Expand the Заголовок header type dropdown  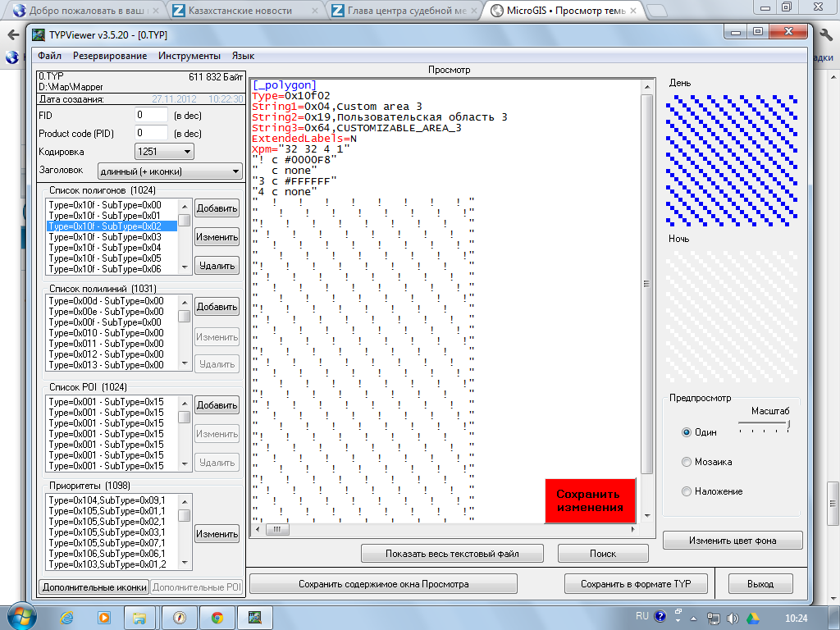(169, 171)
